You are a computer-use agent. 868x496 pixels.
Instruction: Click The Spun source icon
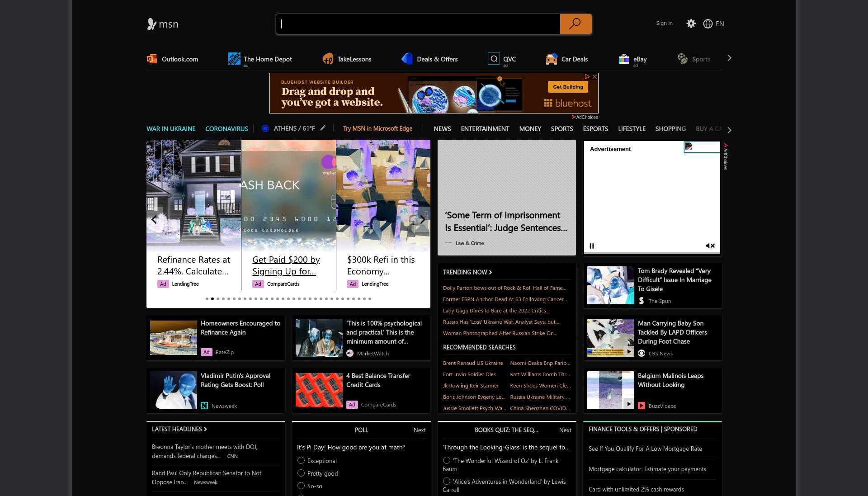pyautogui.click(x=642, y=301)
